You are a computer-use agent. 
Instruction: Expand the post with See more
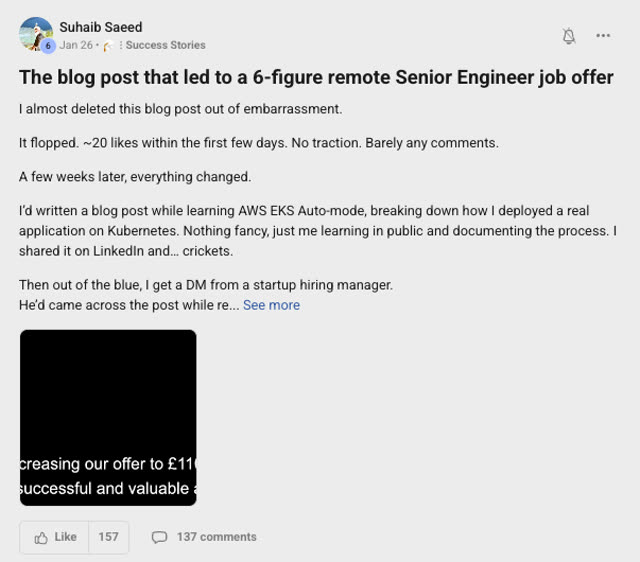click(x=271, y=305)
